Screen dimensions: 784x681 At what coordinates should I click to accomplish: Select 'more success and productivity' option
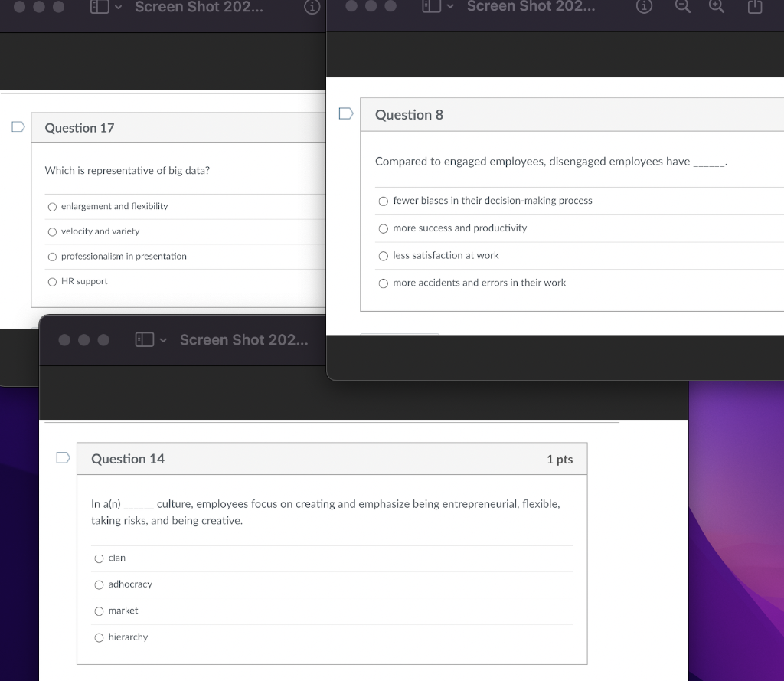coord(383,229)
